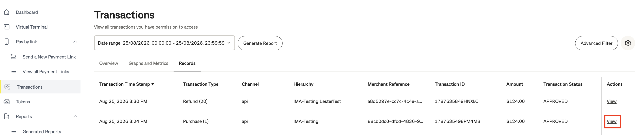
Task: Open Send a New Payment Link
Action: [49, 57]
